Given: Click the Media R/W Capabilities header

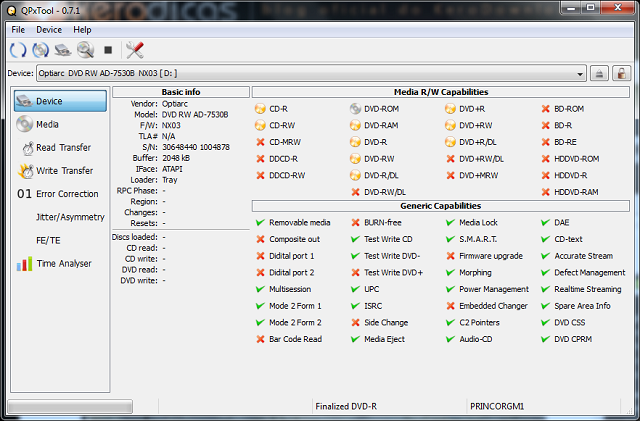Looking at the screenshot, I should (441, 92).
